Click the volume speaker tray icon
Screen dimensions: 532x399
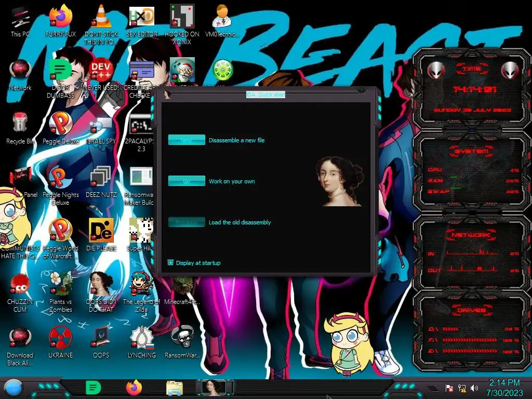point(474,388)
